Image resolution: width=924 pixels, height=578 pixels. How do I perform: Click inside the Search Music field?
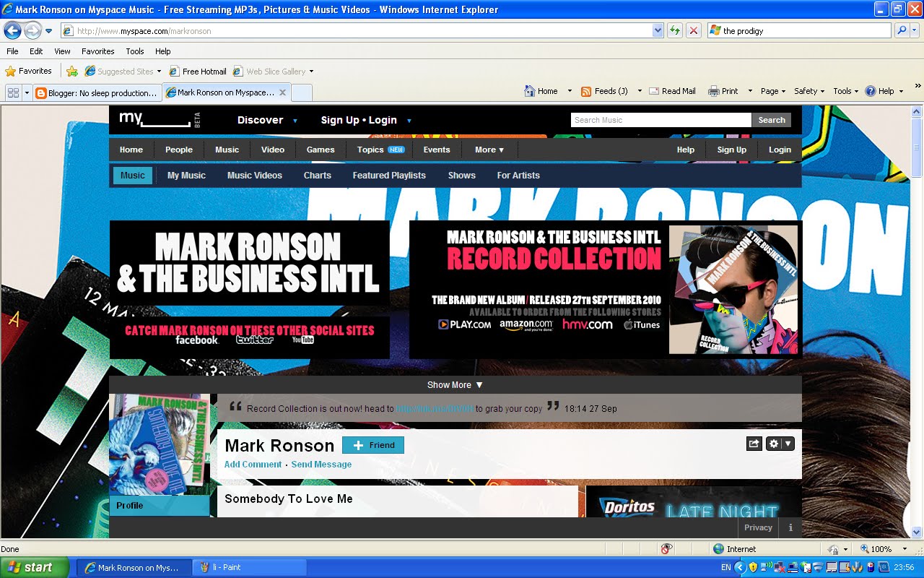point(661,120)
